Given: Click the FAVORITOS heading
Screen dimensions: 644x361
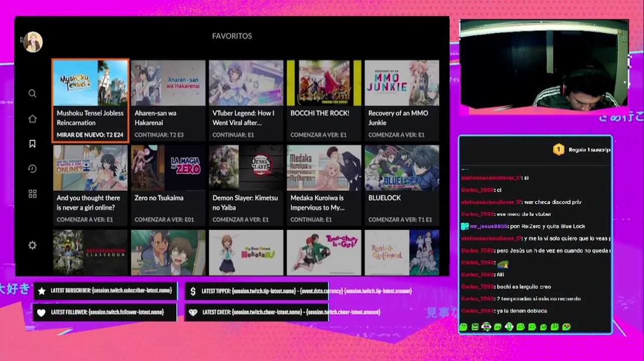Looking at the screenshot, I should (232, 36).
